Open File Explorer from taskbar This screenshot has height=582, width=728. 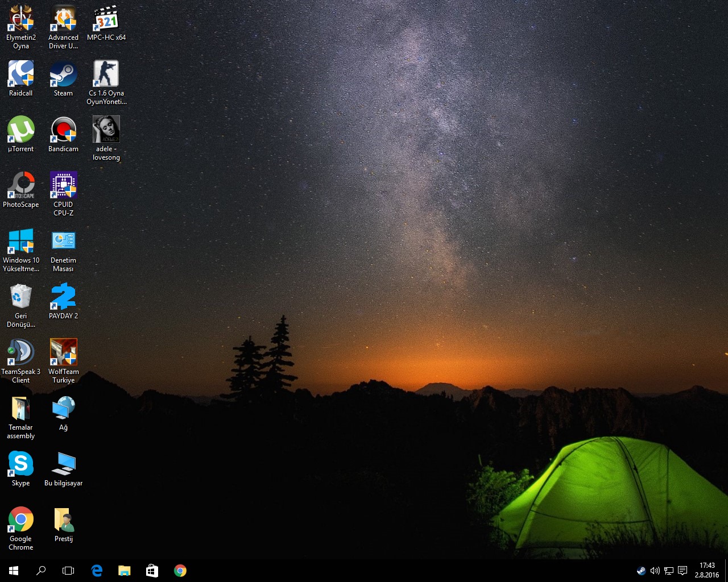click(x=124, y=571)
